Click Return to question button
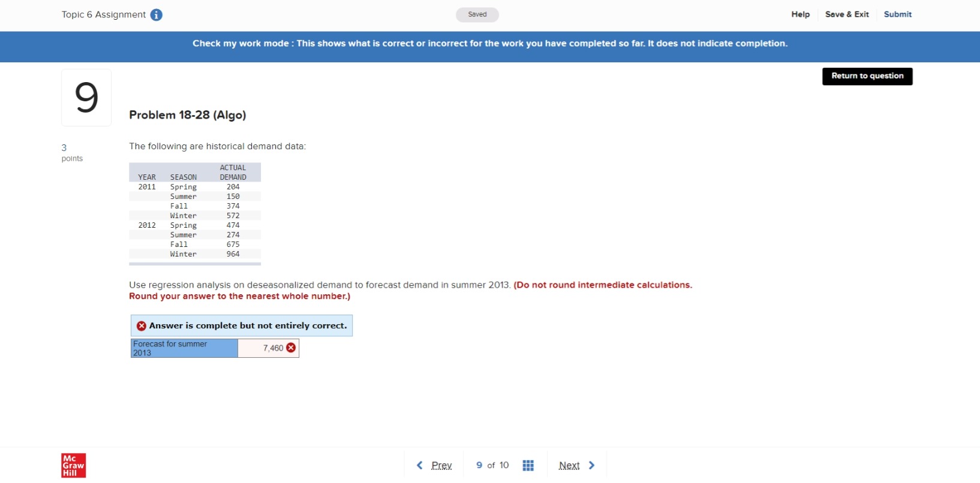Screen dimensions: 980x483 click(x=867, y=76)
